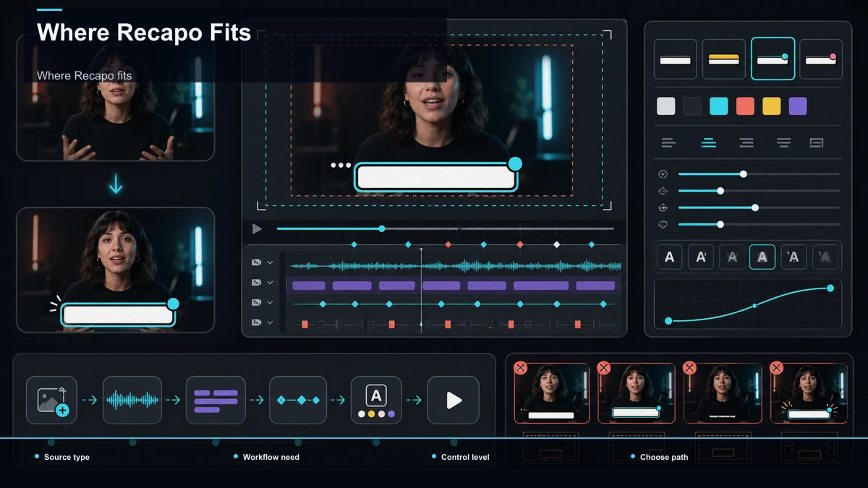This screenshot has width=868, height=488.
Task: Click the cyan playhead knob on preview progress bar
Action: tap(382, 228)
